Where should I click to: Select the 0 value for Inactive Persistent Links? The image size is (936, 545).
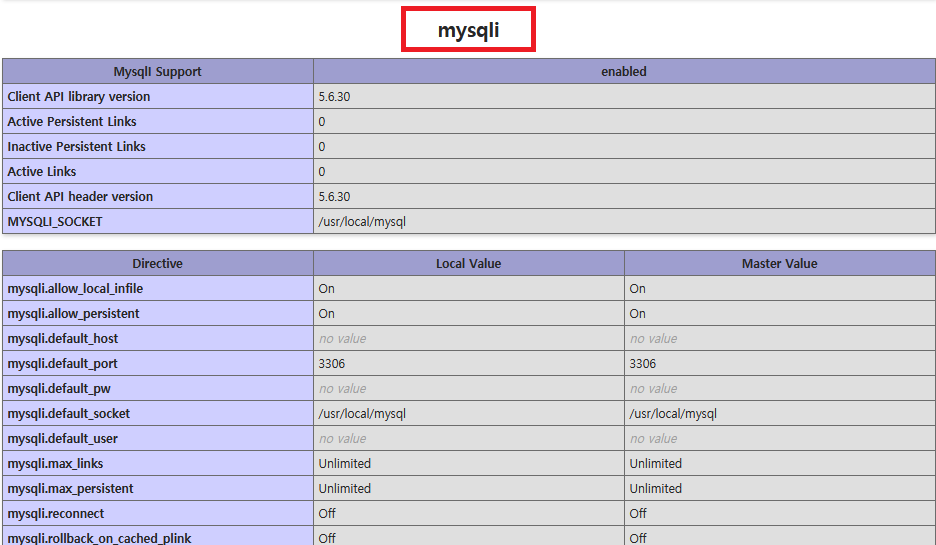tap(322, 147)
